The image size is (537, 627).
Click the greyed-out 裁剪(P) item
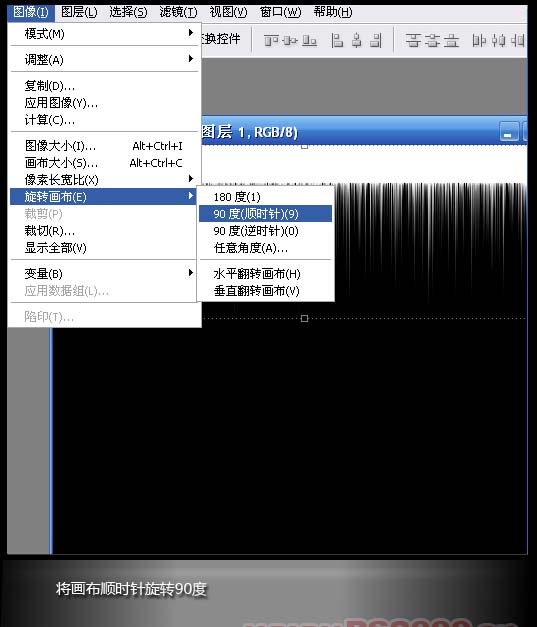pyautogui.click(x=103, y=214)
